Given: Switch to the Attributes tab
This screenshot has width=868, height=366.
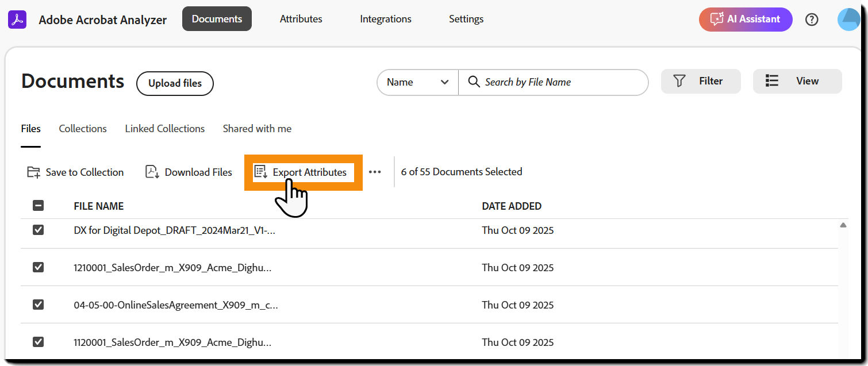Looking at the screenshot, I should coord(301,19).
